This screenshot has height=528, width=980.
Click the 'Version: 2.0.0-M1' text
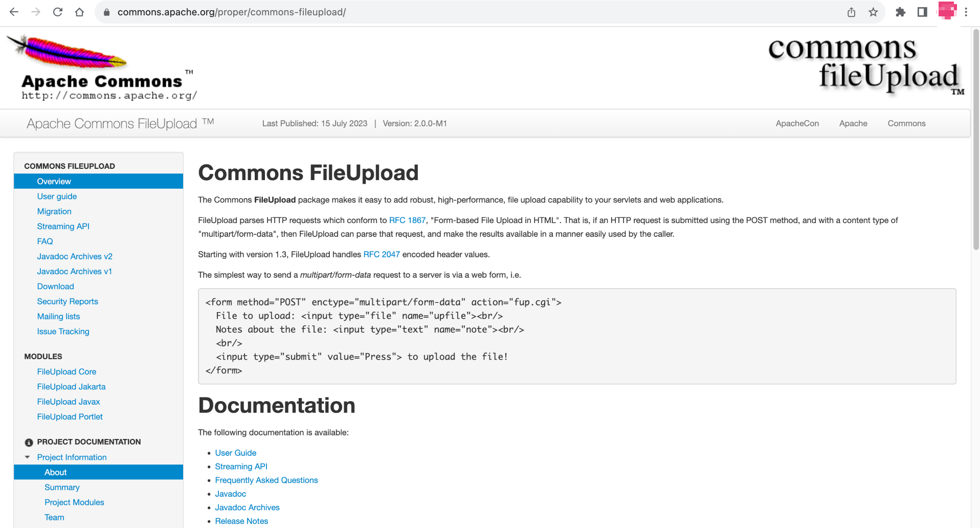click(x=415, y=123)
